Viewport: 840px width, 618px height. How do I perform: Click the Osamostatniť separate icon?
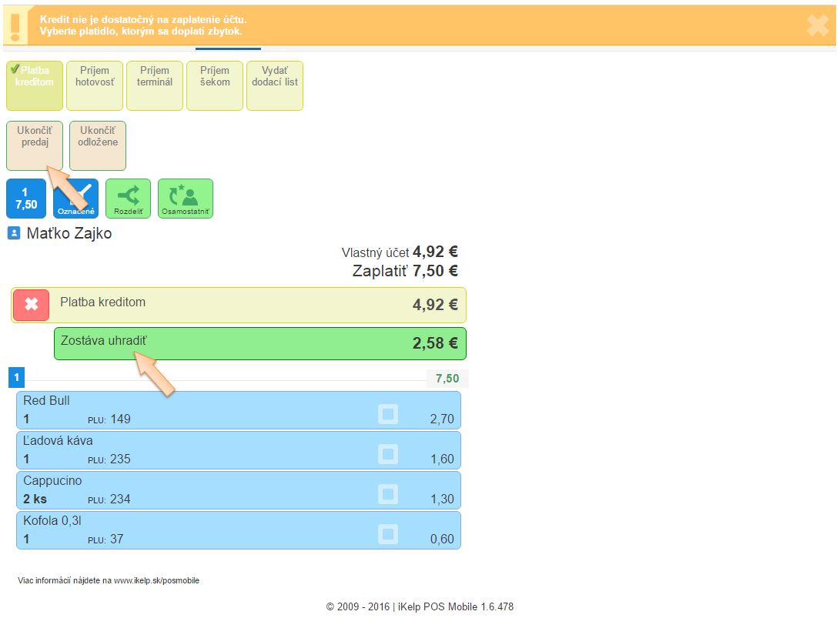point(185,199)
